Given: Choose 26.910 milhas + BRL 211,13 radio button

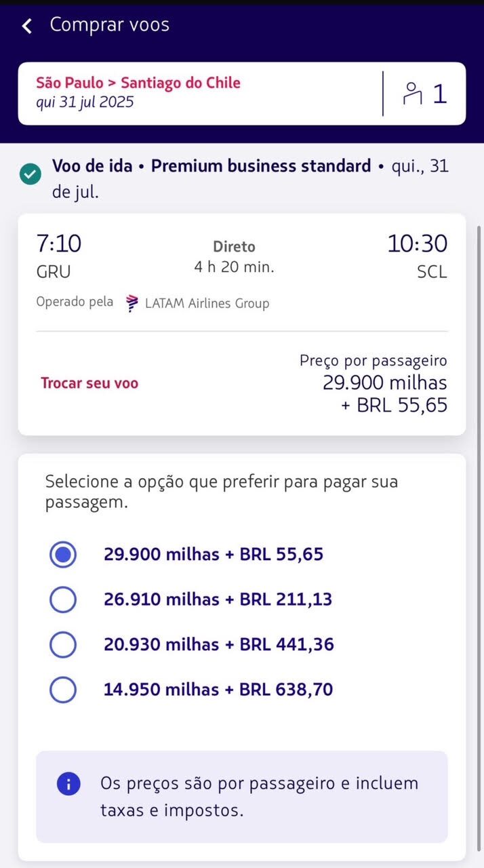Looking at the screenshot, I should [x=63, y=599].
